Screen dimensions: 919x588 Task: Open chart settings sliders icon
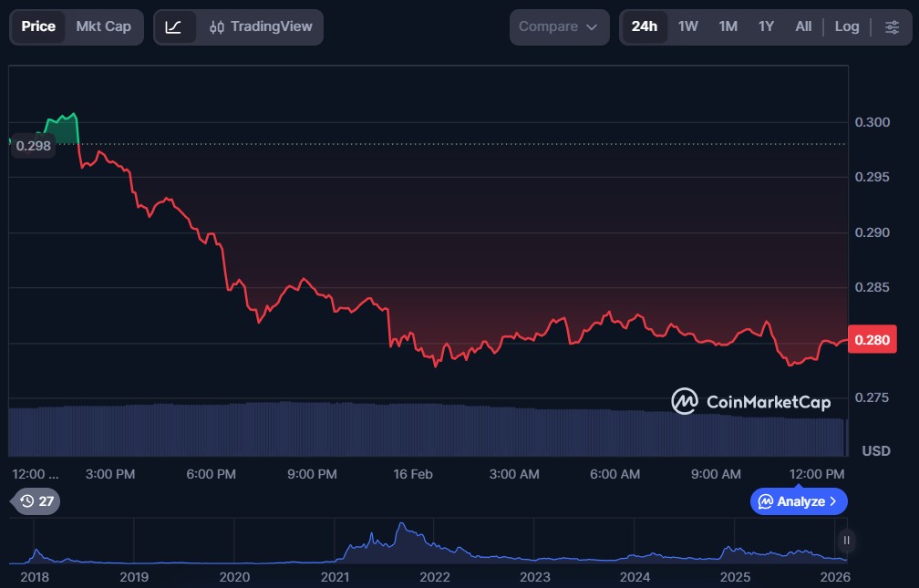[x=891, y=26]
